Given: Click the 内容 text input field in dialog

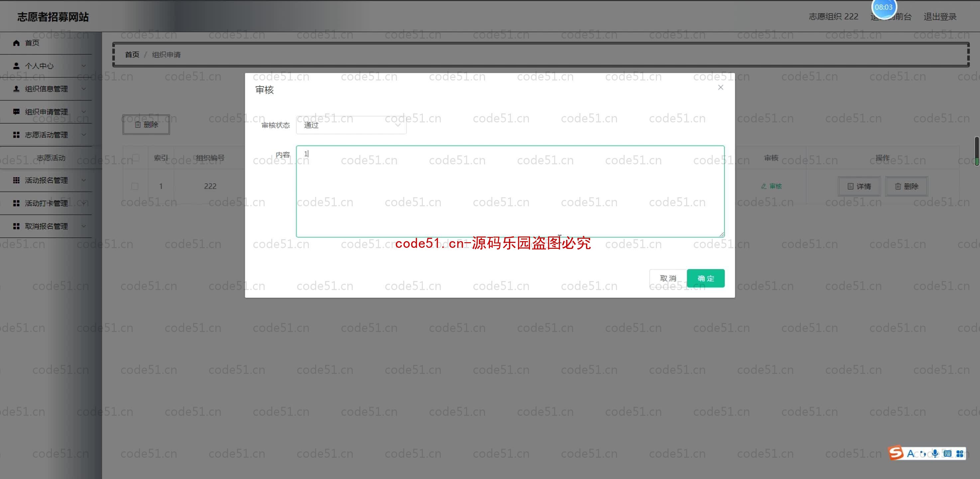Looking at the screenshot, I should (509, 191).
